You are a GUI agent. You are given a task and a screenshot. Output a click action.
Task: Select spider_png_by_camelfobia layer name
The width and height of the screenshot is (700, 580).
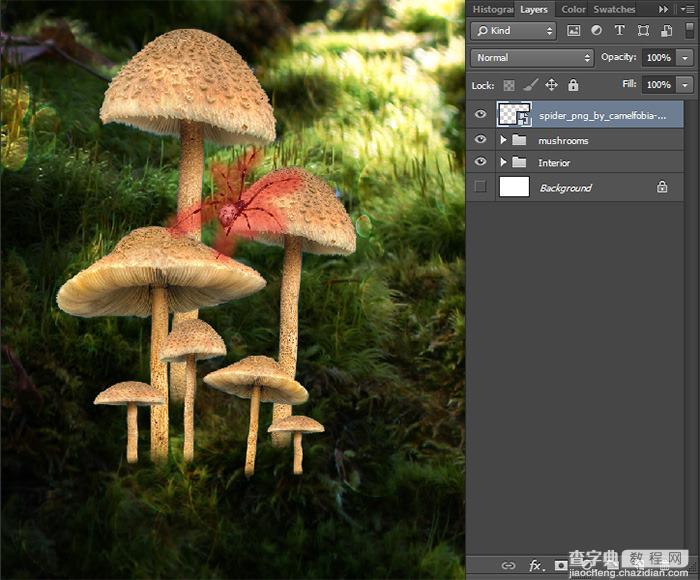[x=603, y=116]
